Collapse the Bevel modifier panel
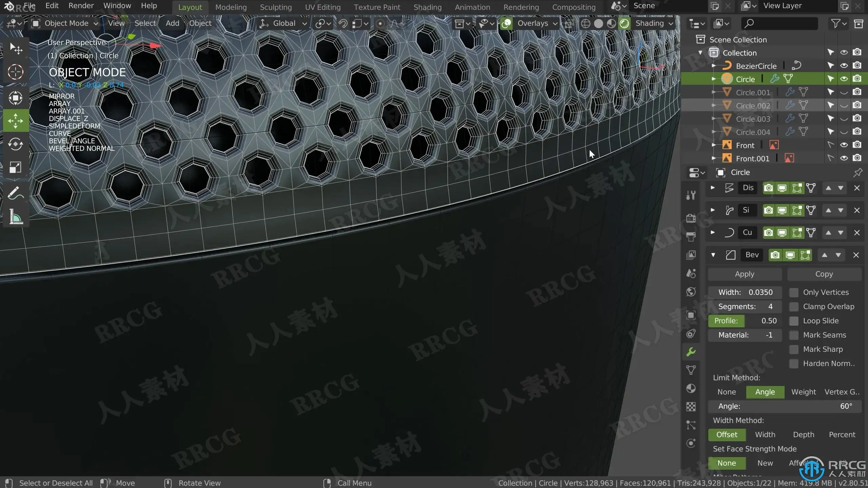Image resolution: width=868 pixels, height=488 pixels. tap(713, 255)
